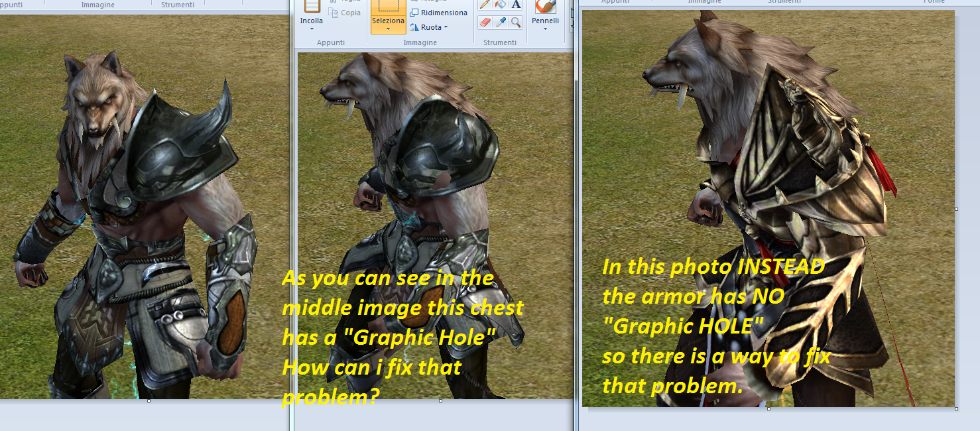
Task: Click Ridimensiona in the Immagine group
Action: pos(438,13)
